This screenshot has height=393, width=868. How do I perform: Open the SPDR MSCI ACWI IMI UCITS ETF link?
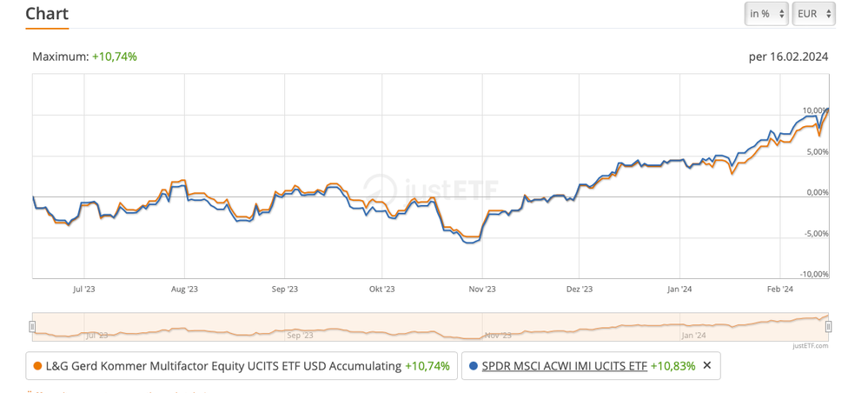[564, 366]
